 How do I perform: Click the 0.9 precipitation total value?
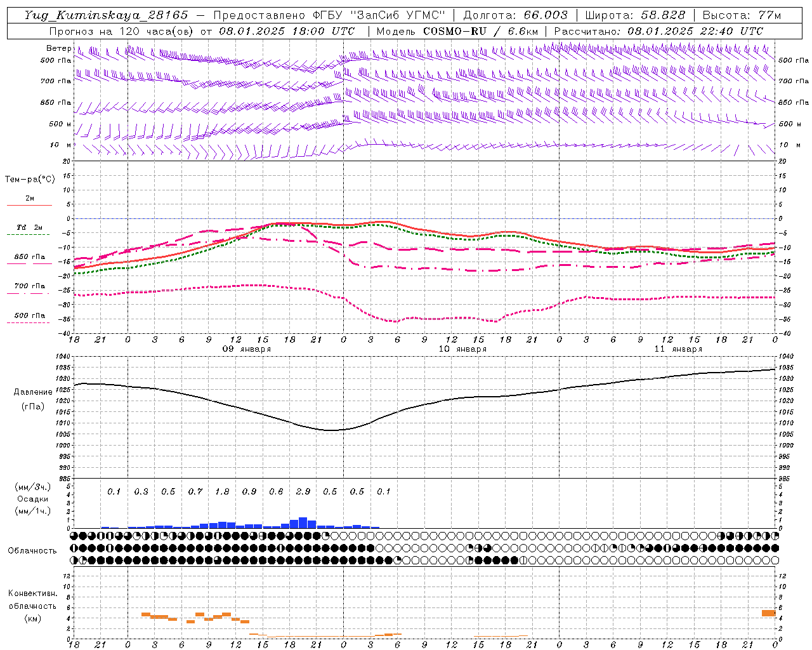point(249,491)
